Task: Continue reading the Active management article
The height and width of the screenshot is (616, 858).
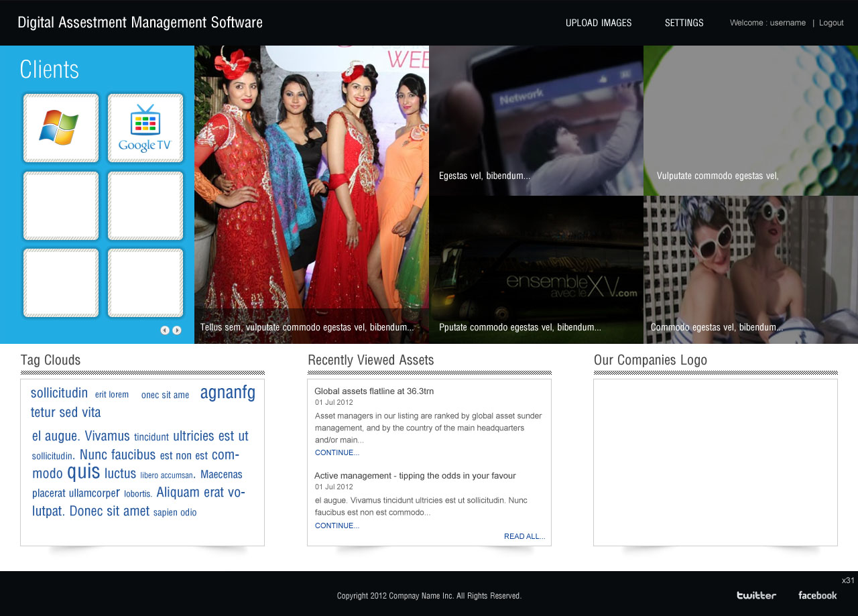Action: coord(337,526)
